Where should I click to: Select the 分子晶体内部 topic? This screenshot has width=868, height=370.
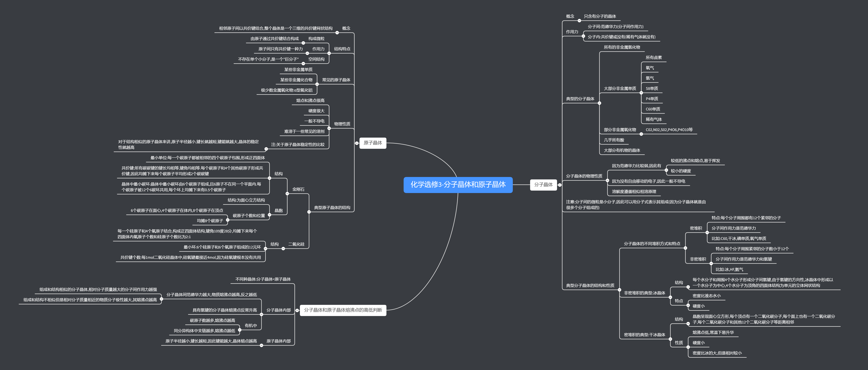278,310
